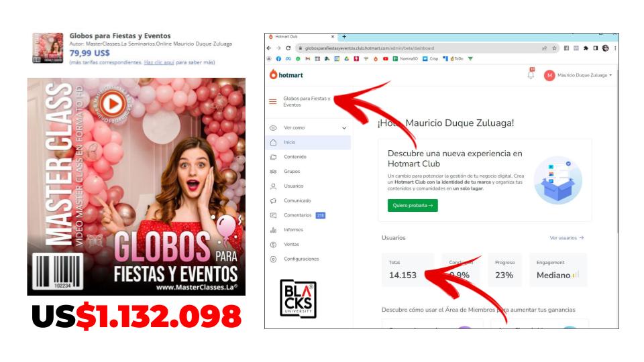Open Comentarios in the sidebar
This screenshot has height=362, width=644.
[x=297, y=215]
